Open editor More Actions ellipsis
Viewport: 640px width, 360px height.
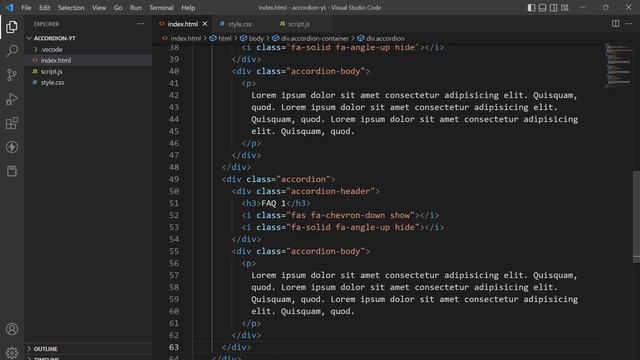[x=629, y=24]
